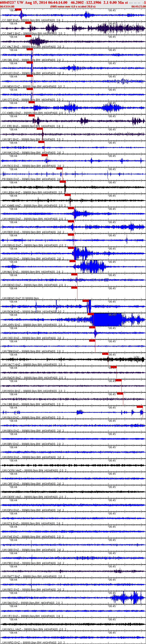
Task: Select the CC.SEP.EHZ station label
Action: (x=33, y=20)
